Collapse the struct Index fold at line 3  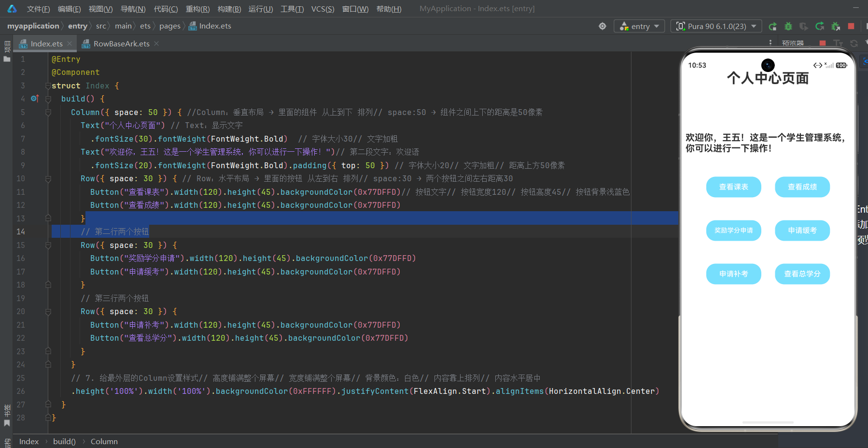pyautogui.click(x=48, y=86)
